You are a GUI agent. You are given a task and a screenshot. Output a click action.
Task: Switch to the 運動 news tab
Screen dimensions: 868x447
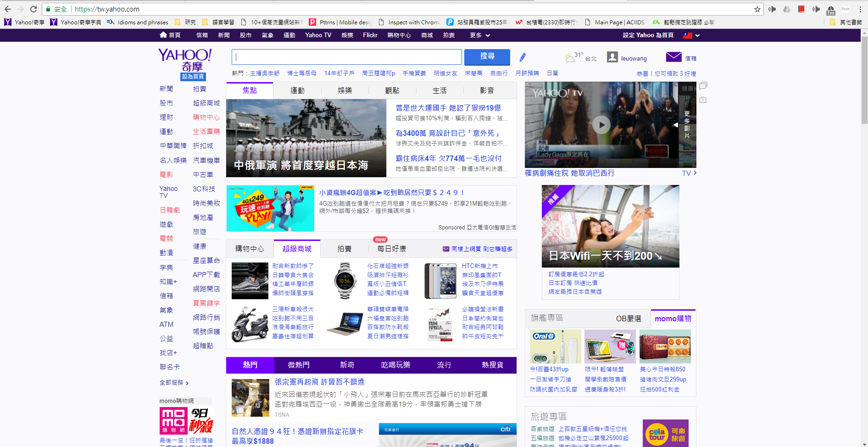(x=297, y=90)
